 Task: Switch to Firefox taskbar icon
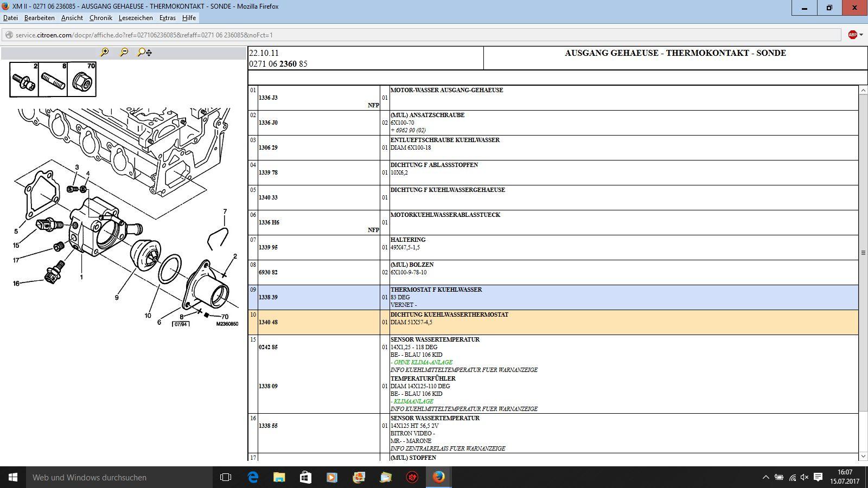438,477
